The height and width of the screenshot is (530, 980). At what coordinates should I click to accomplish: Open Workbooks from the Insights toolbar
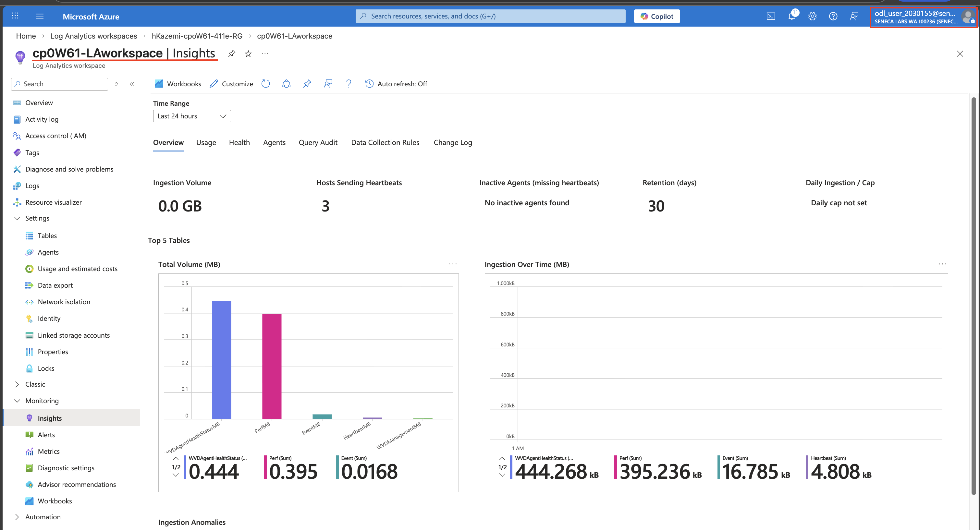(x=178, y=84)
